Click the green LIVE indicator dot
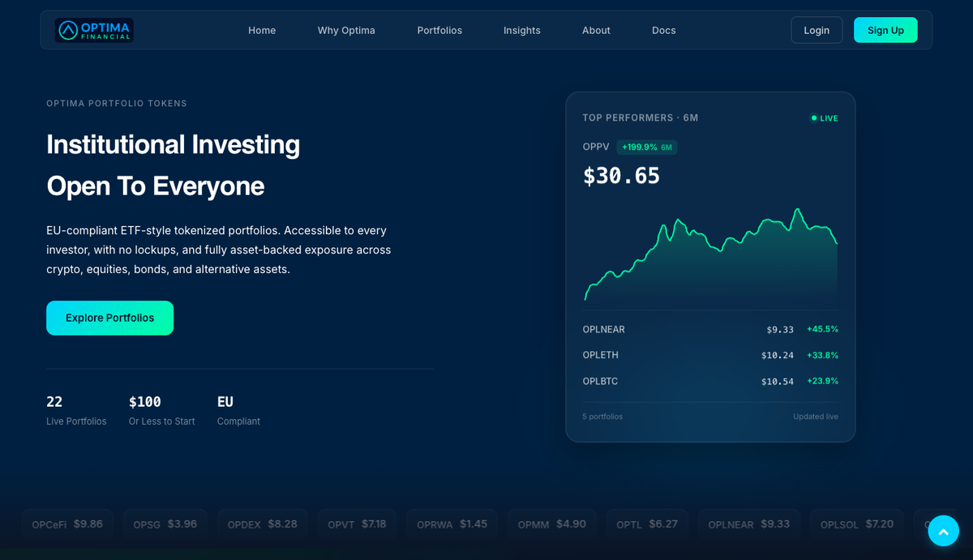The height and width of the screenshot is (560, 973). coord(813,118)
